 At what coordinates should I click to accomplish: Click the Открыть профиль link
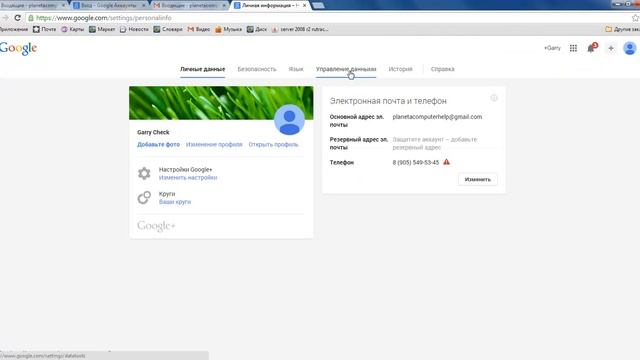(273, 144)
